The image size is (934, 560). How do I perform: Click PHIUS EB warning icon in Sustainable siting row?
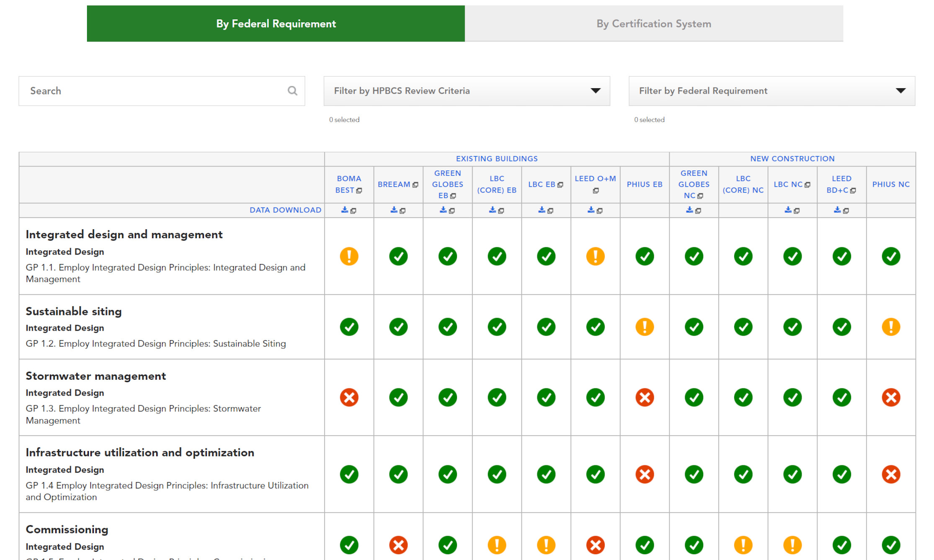645,327
